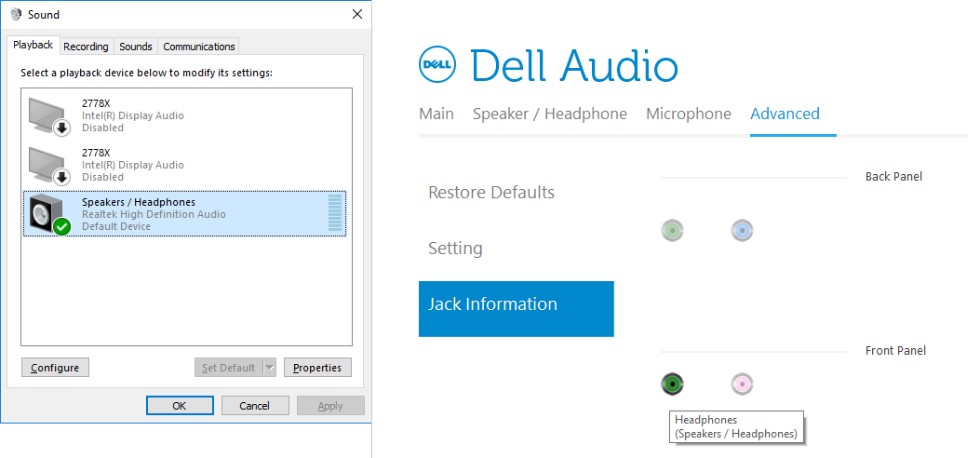
Task: Click the green back panel audio jack
Action: pyautogui.click(x=672, y=231)
